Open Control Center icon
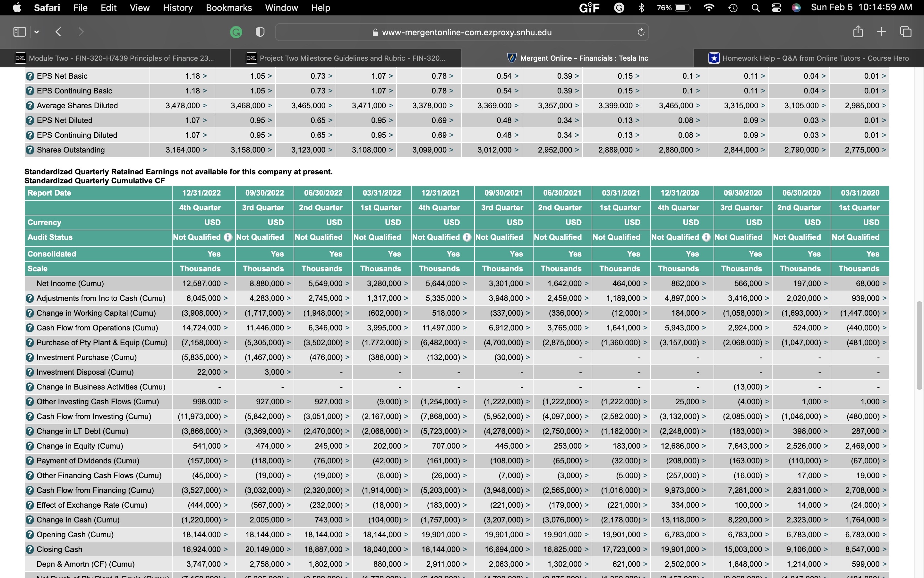The image size is (924, 578). tap(776, 8)
